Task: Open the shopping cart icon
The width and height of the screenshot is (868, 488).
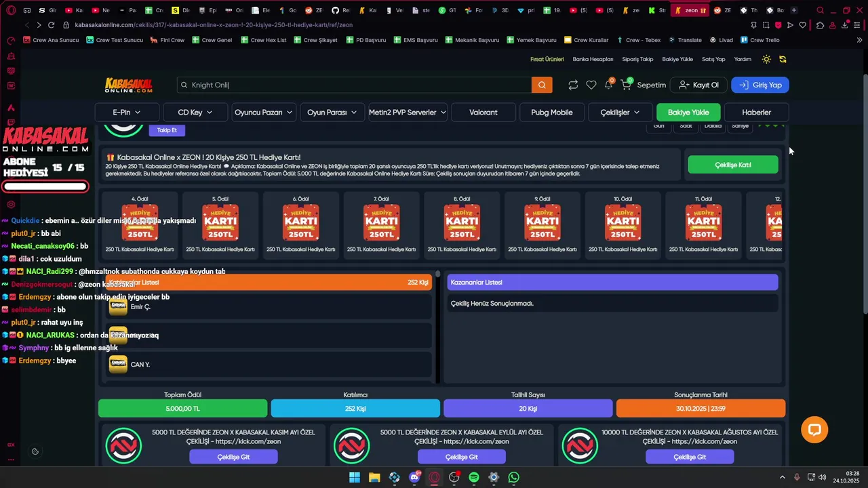Action: click(x=626, y=85)
